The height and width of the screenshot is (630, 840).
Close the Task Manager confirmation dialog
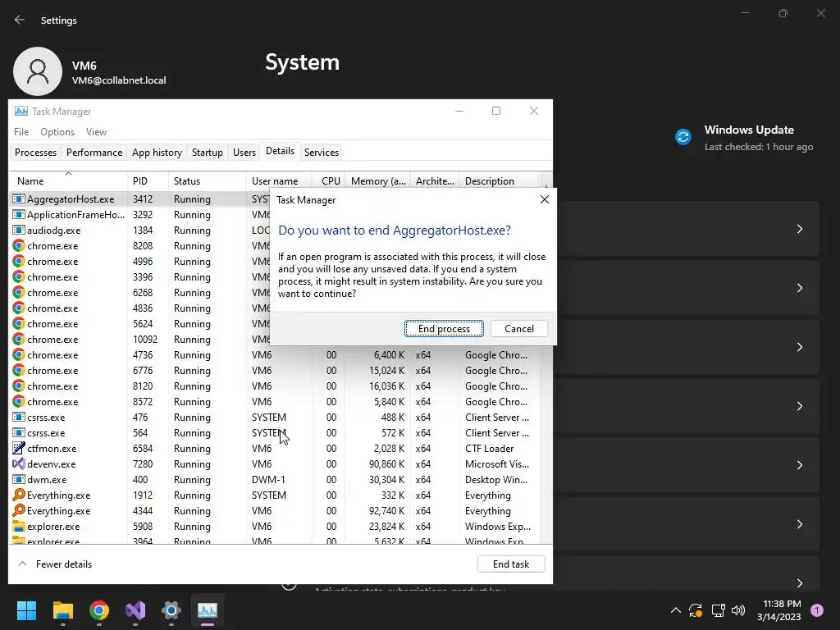point(545,199)
